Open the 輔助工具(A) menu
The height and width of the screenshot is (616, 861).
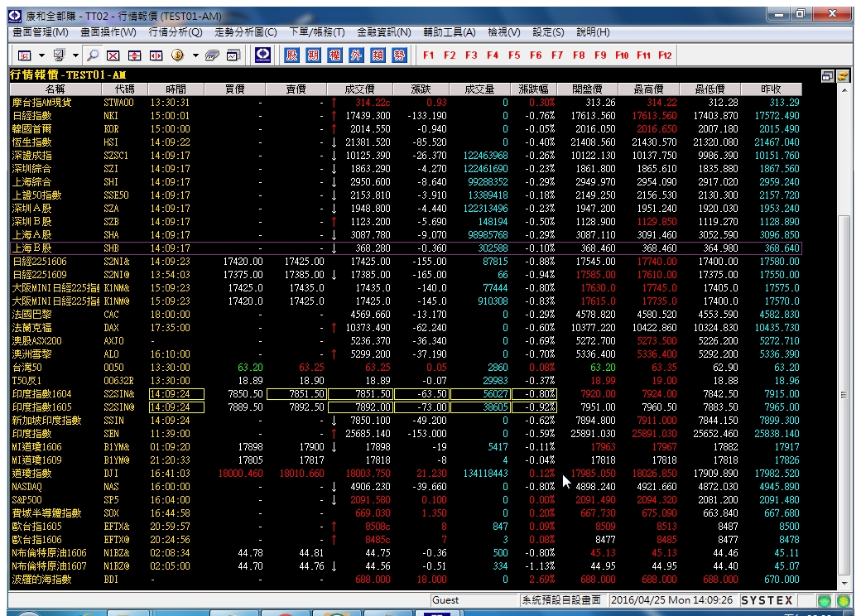pyautogui.click(x=450, y=32)
